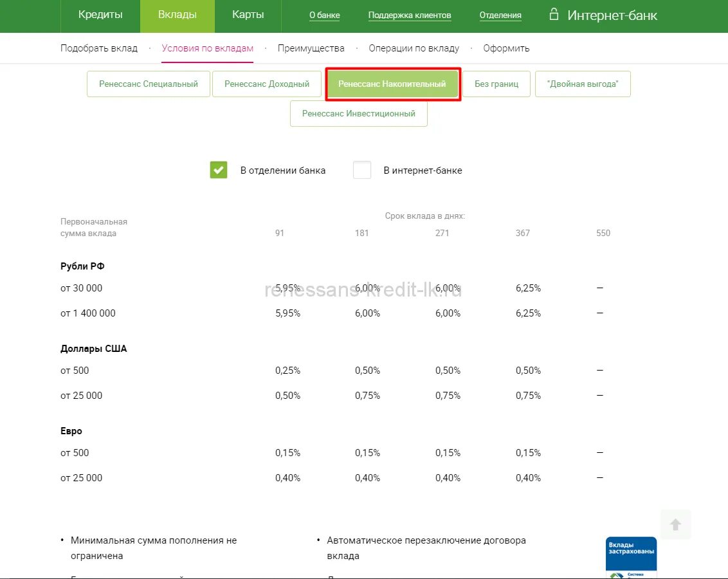Viewport: 728px width, 579px height.
Task: Follow the О банке link
Action: tap(325, 15)
